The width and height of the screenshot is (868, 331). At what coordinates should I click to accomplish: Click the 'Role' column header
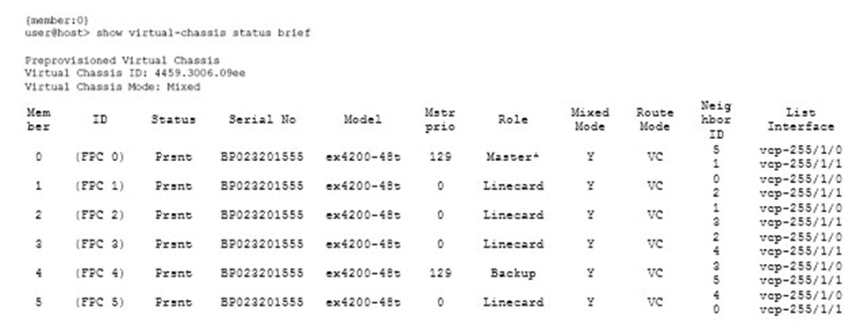(x=513, y=120)
